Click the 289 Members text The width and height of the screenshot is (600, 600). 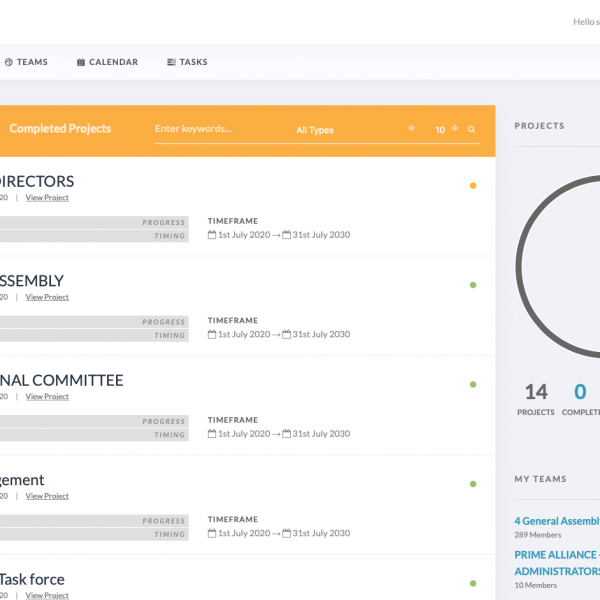538,535
